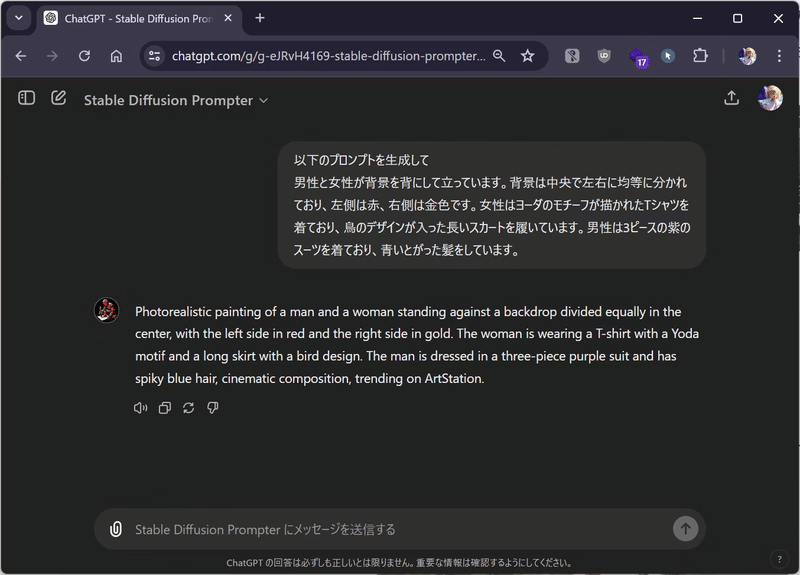The width and height of the screenshot is (800, 575).
Task: Open the ChatGPT account avatar menu
Action: 770,98
